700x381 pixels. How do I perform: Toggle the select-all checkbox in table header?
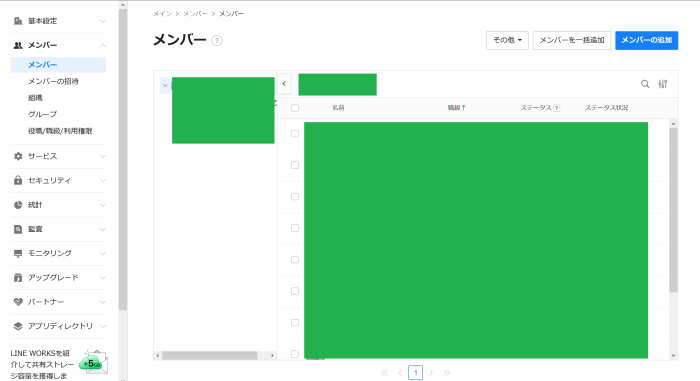point(295,108)
